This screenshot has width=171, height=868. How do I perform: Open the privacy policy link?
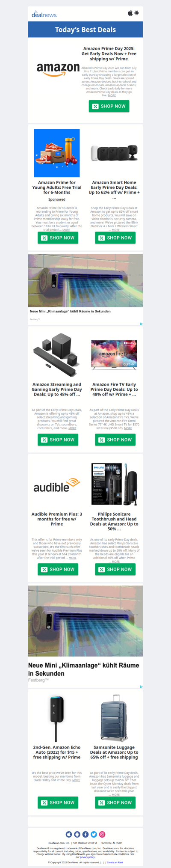click(87, 857)
